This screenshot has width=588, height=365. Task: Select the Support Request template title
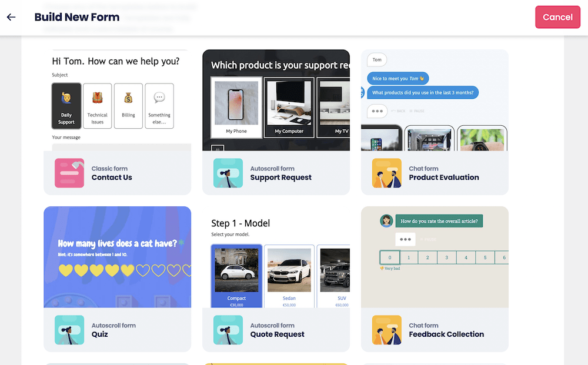pyautogui.click(x=281, y=178)
